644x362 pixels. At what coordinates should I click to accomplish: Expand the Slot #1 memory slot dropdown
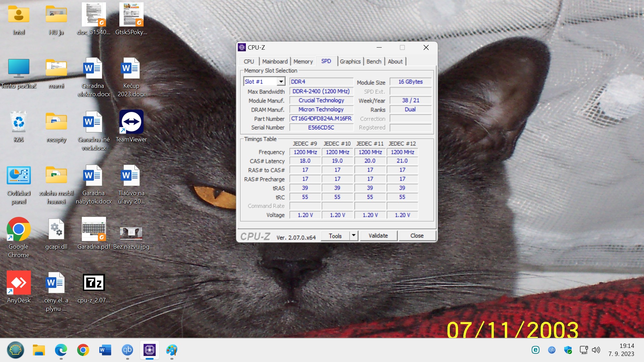(281, 81)
